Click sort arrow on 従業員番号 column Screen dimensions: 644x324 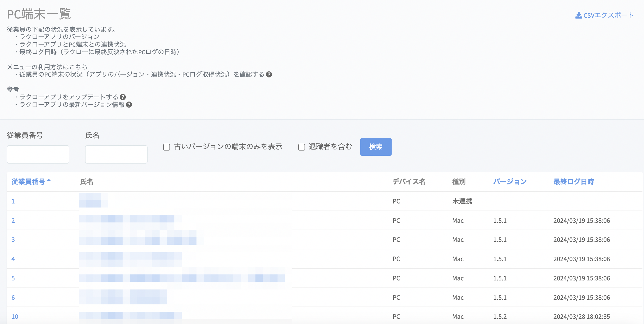pos(49,181)
